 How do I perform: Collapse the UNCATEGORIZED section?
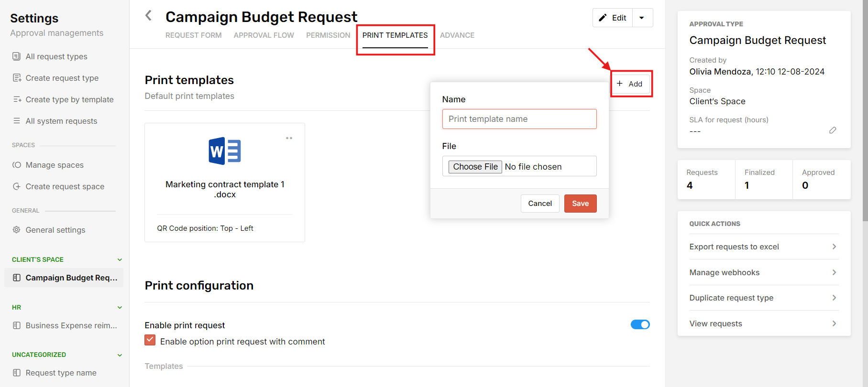coord(120,355)
